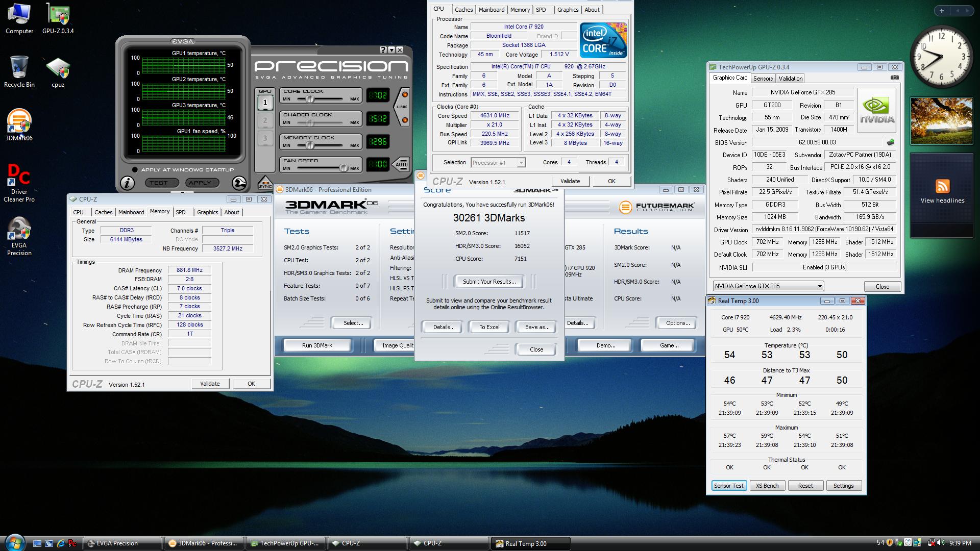Viewport: 980px width, 551px height.
Task: Select GPU 3 in EVGA Precision
Action: (265, 138)
